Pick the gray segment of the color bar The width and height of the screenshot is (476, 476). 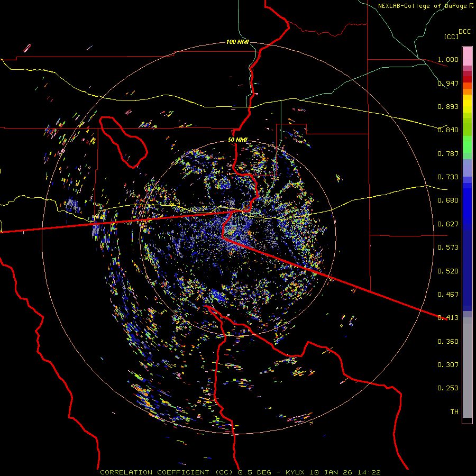click(467, 368)
